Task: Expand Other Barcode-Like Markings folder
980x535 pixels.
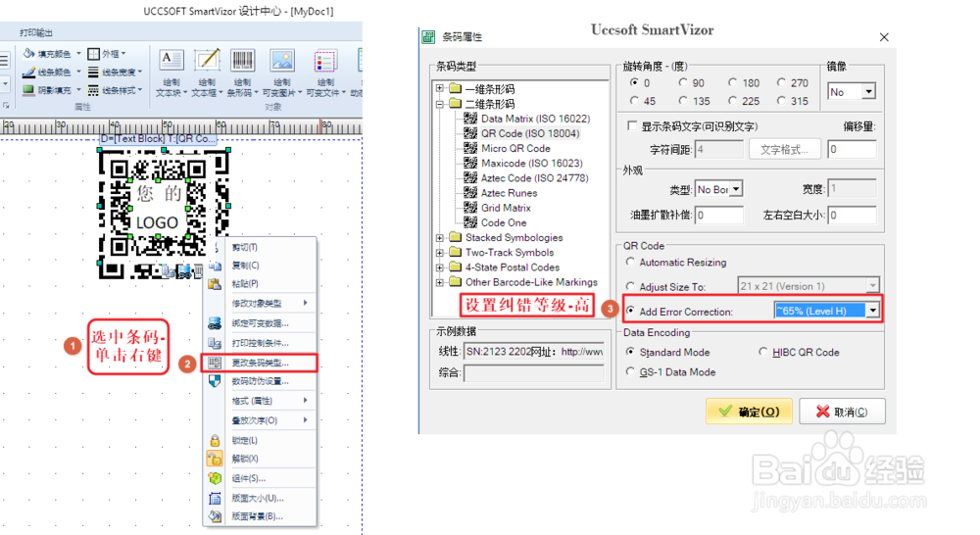Action: (440, 282)
